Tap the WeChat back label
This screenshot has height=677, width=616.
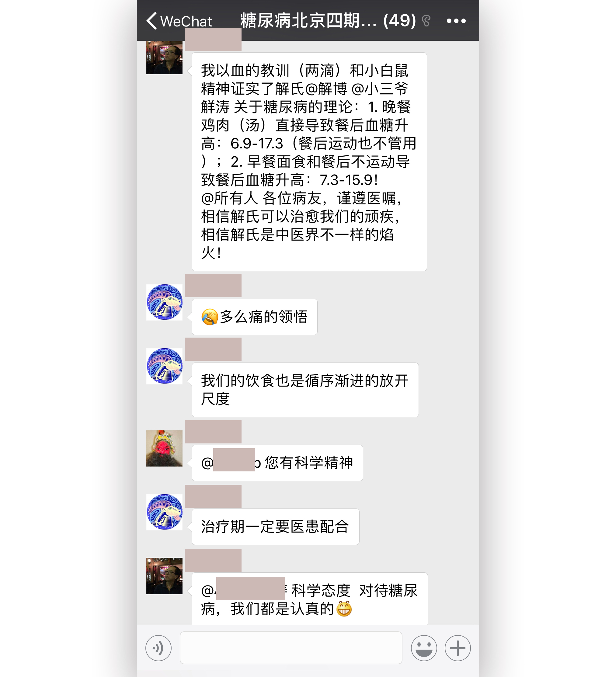coord(186,22)
